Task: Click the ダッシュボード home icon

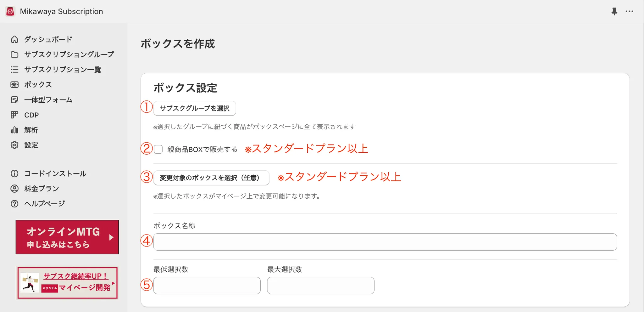Action: (14, 39)
